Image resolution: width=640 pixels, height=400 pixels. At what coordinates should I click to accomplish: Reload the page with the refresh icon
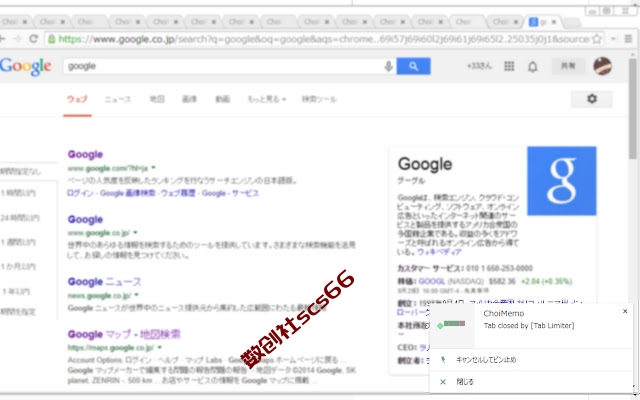pos(33,39)
